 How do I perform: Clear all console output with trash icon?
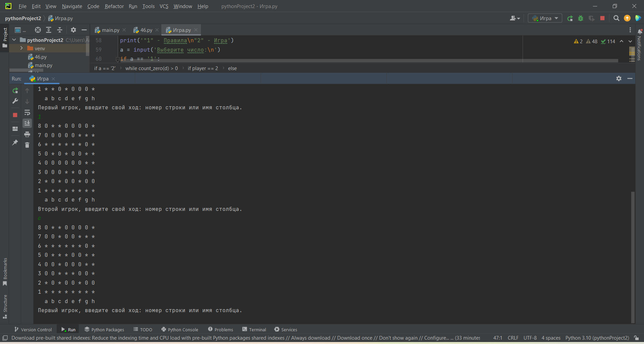pos(27,145)
